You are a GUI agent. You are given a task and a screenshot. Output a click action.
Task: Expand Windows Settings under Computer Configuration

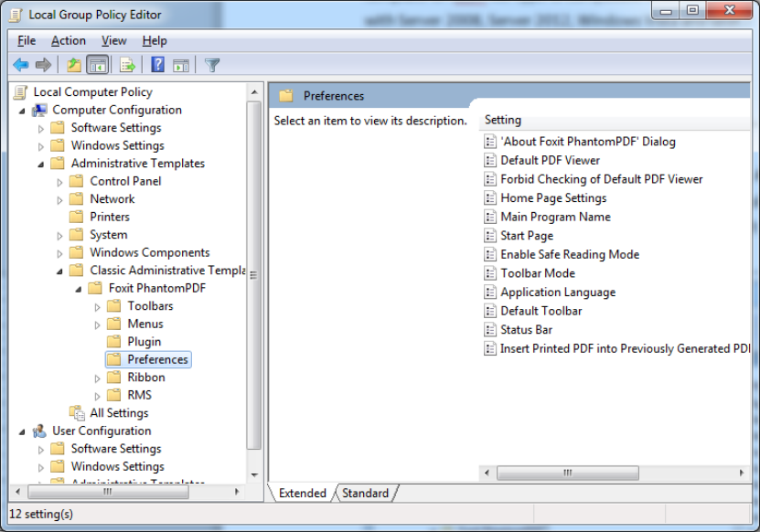41,147
